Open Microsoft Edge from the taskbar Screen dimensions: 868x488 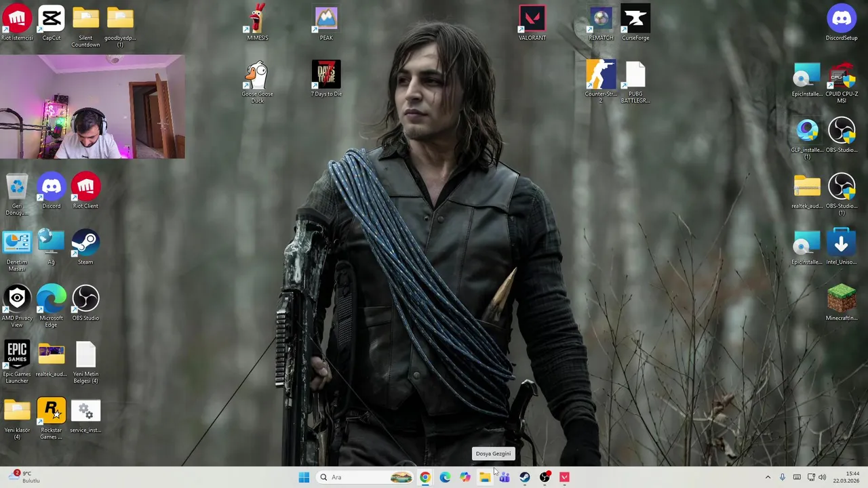pos(445,477)
